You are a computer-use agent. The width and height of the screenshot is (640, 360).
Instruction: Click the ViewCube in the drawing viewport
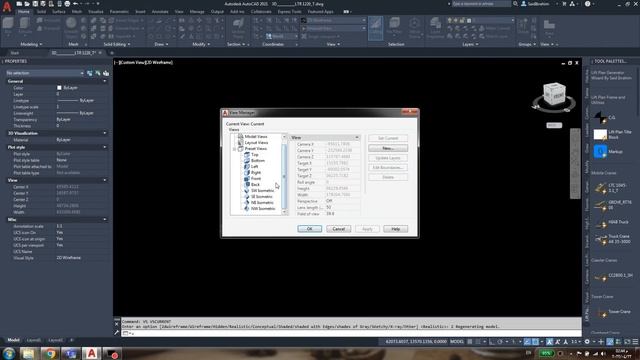tap(554, 94)
